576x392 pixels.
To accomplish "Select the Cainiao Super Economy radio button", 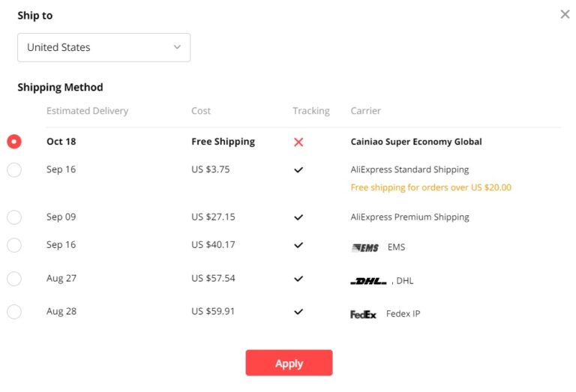I will click(14, 142).
